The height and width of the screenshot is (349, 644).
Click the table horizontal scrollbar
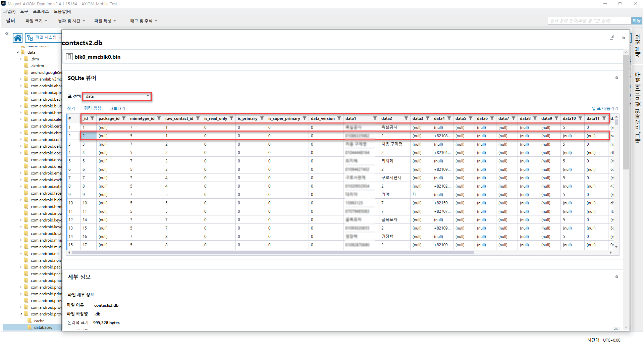(x=273, y=252)
